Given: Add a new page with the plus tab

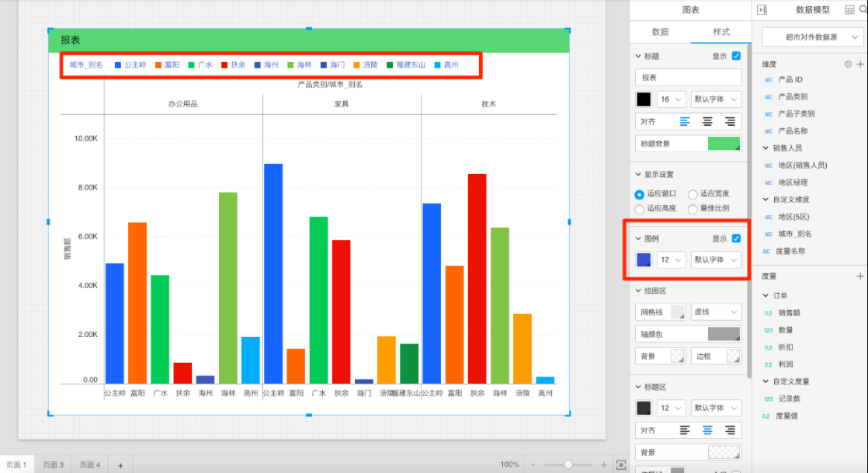Looking at the screenshot, I should click(120, 465).
